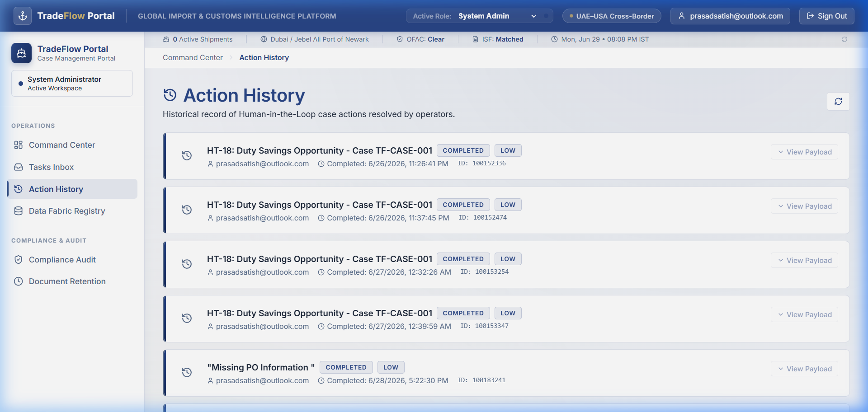
Task: Click the "Missing PO Information" title
Action: [x=261, y=367]
